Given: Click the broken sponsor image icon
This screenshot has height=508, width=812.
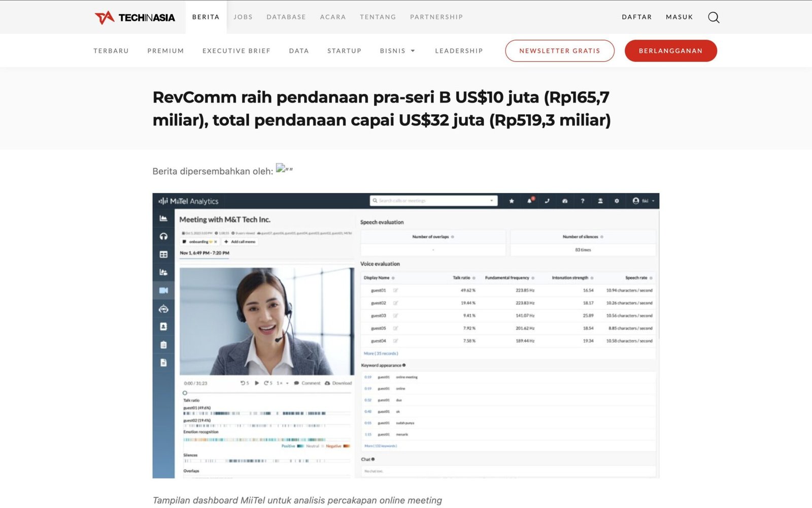Looking at the screenshot, I should click(x=281, y=168).
